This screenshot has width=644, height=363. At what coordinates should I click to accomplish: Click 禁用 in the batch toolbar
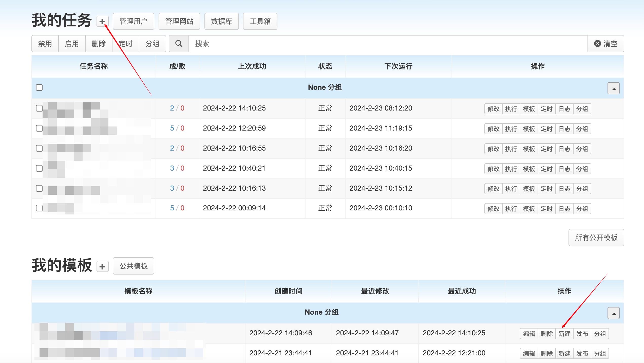pyautogui.click(x=45, y=44)
